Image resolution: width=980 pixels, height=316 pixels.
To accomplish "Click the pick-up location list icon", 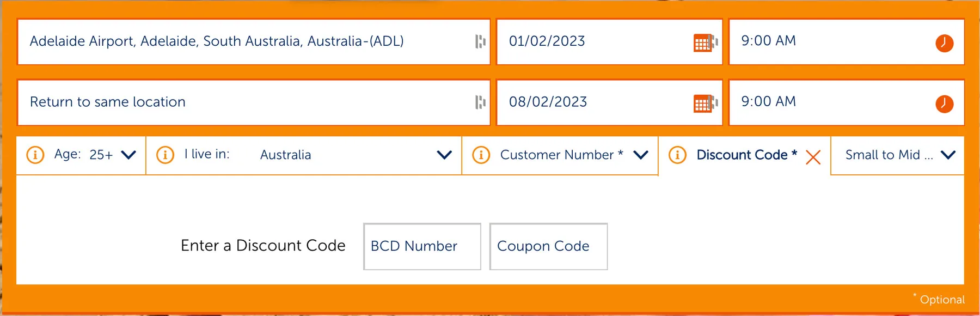I will (480, 41).
